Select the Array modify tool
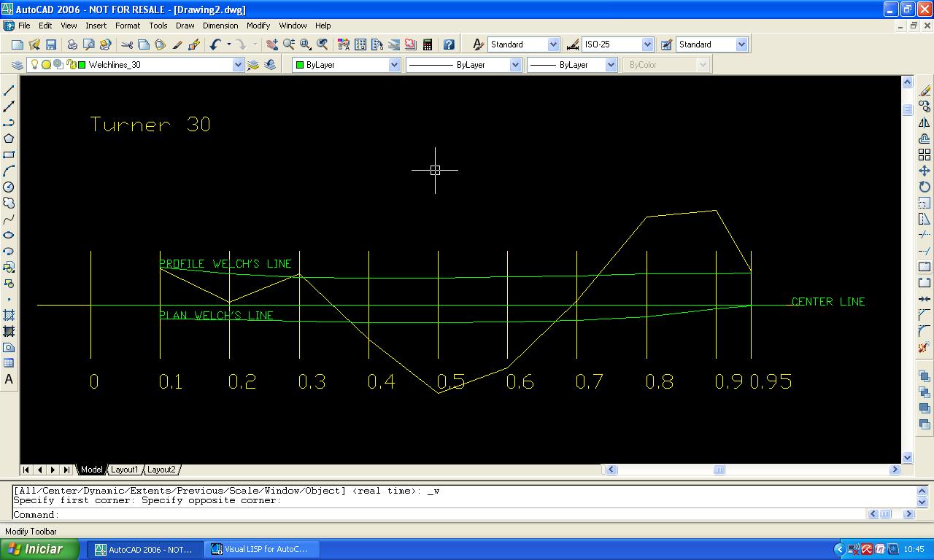The width and height of the screenshot is (934, 560). (x=925, y=155)
